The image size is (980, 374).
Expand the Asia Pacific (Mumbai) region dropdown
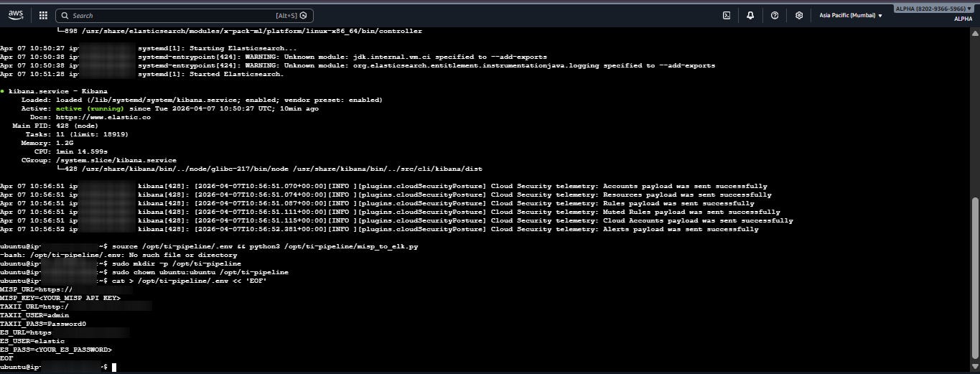click(851, 15)
